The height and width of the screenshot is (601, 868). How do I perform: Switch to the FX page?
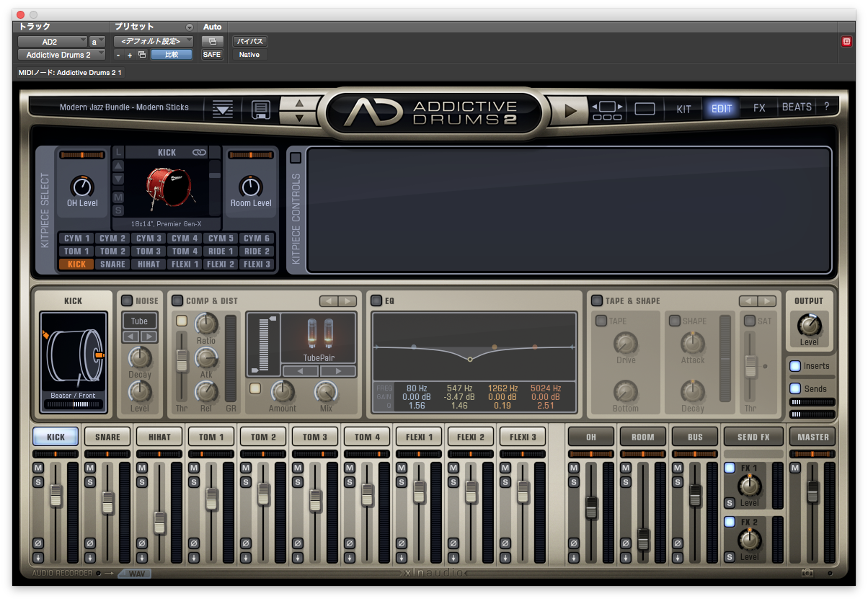759,107
